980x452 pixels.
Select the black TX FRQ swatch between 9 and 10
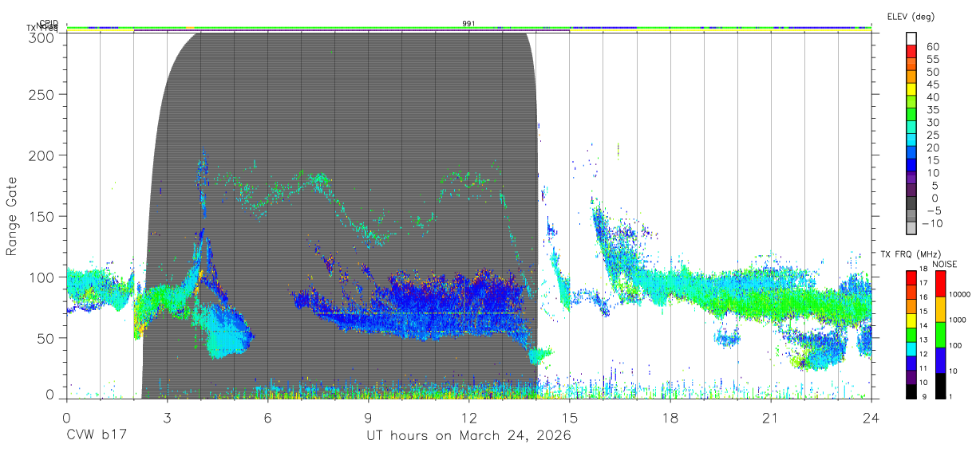pos(911,391)
